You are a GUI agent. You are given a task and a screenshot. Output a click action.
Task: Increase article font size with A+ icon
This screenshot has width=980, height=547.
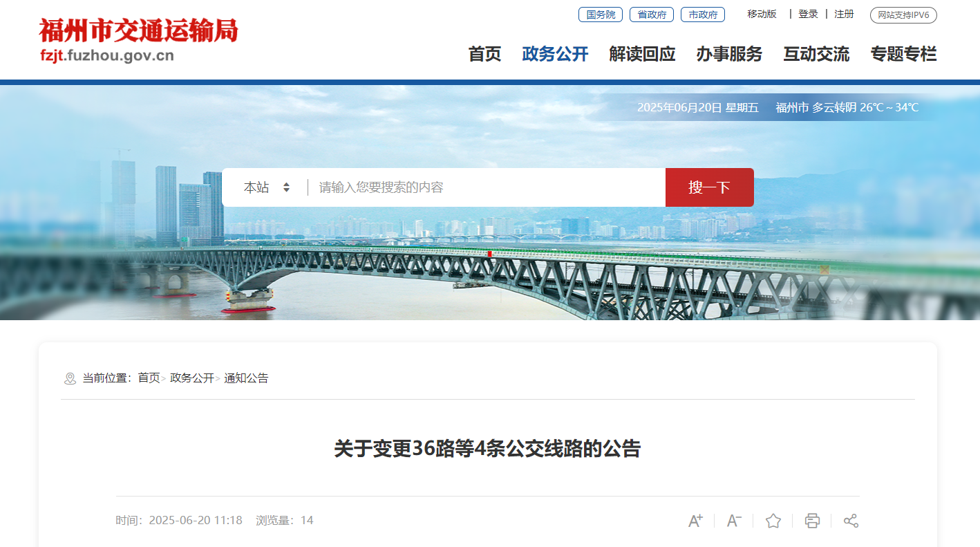(695, 521)
